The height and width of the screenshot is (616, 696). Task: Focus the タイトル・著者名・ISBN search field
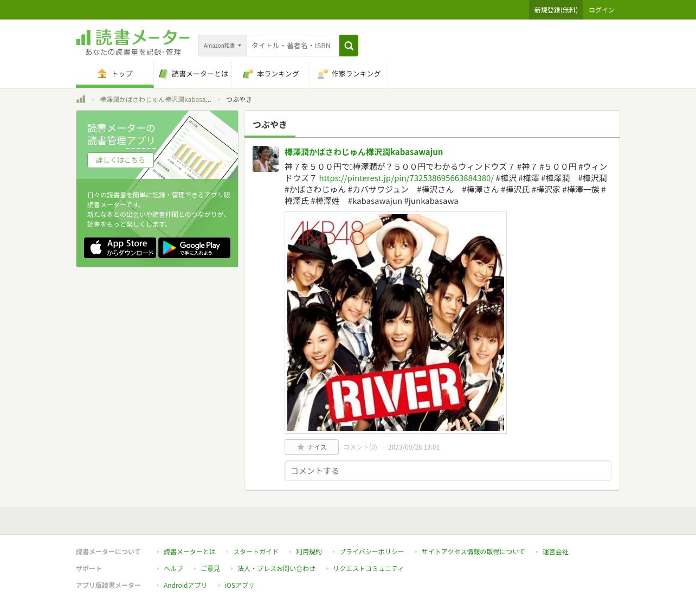[293, 46]
